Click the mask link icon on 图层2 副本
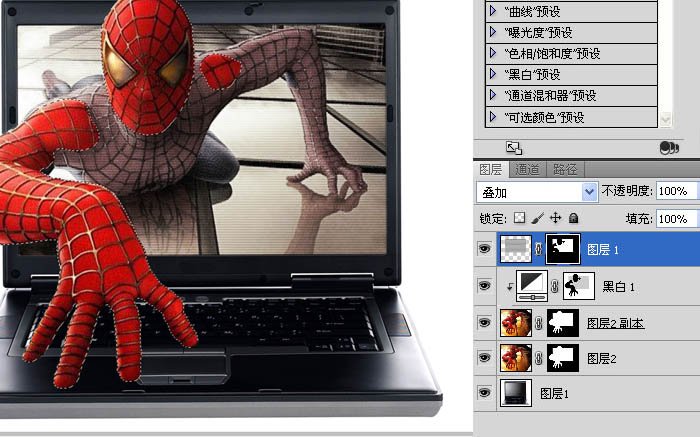Screen dimensions: 700x437 (537, 322)
